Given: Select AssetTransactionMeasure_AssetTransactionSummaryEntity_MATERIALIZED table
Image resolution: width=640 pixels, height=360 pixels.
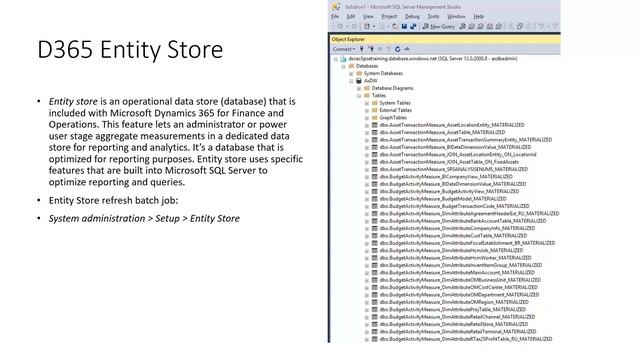Looking at the screenshot, I should (x=466, y=140).
